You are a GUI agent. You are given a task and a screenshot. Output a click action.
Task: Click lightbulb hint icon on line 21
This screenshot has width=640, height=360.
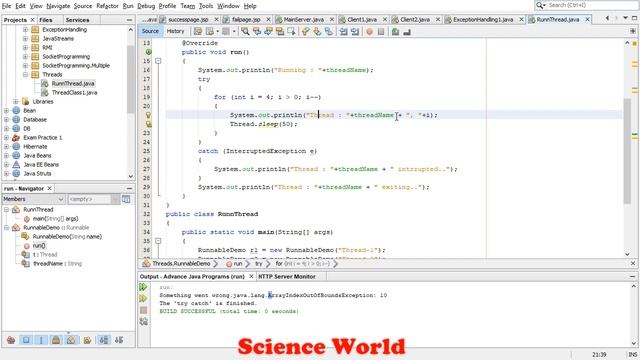148,115
